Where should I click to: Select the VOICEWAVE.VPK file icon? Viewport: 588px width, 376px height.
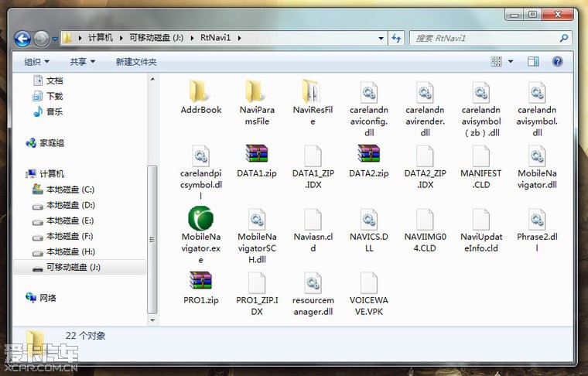coord(369,282)
